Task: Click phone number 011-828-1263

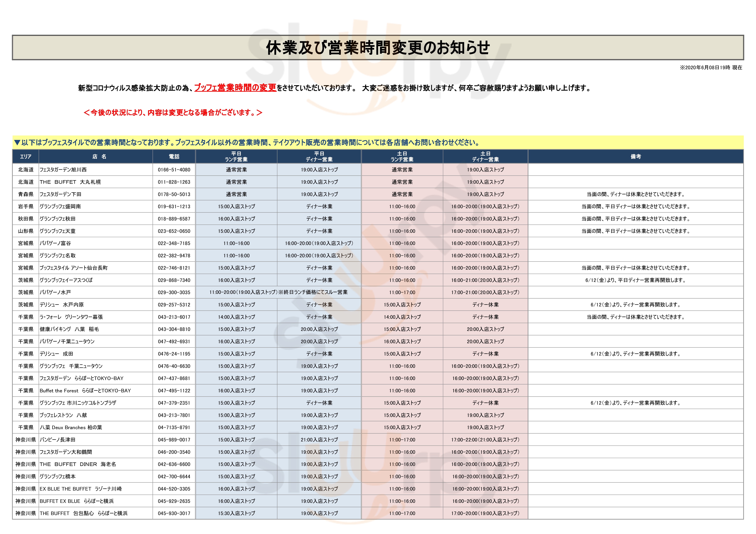Action: (x=174, y=182)
